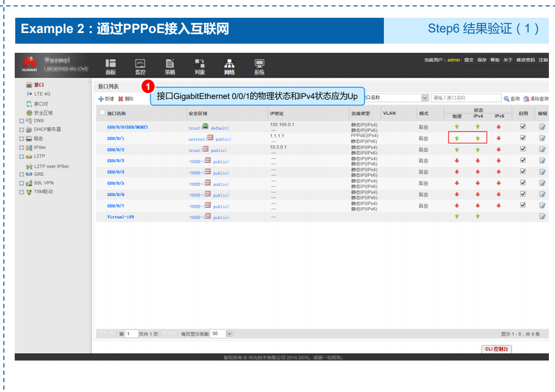Click the edit icon for GE0/0/1 row
This screenshot has height=392, width=555.
[x=542, y=138]
